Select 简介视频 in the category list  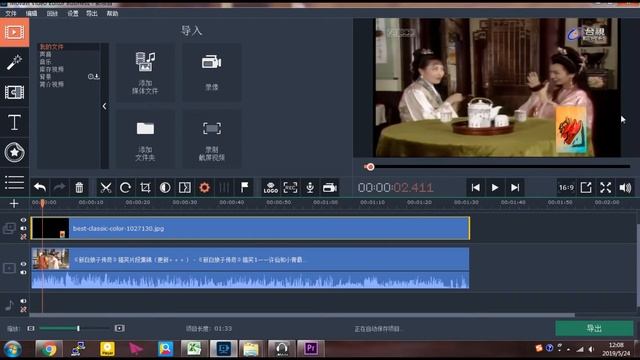tap(52, 84)
